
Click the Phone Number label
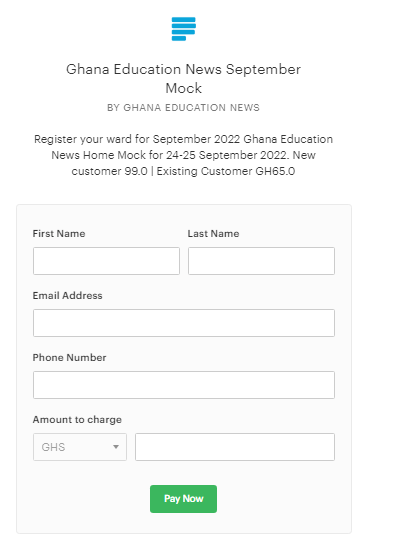69,358
